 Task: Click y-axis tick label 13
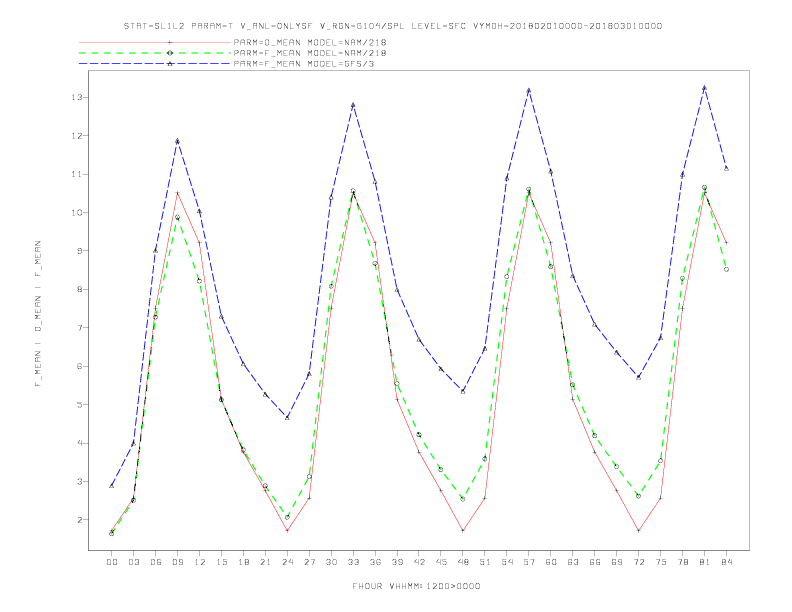coord(76,97)
